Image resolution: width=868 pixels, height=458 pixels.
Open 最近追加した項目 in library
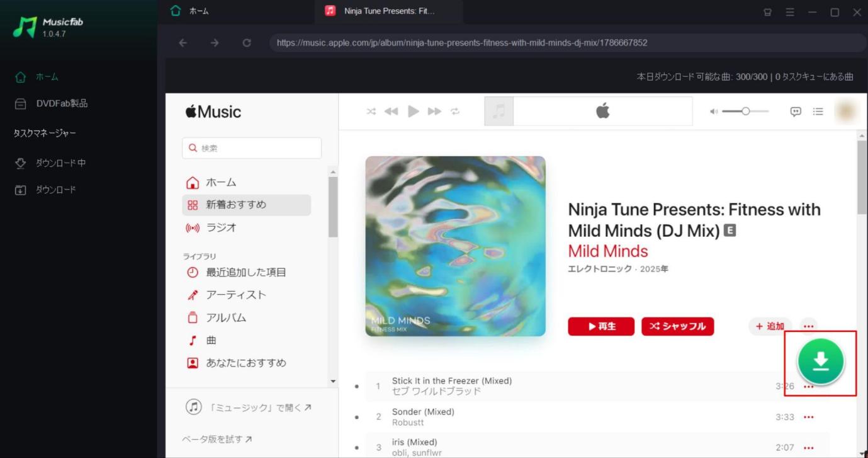point(246,272)
